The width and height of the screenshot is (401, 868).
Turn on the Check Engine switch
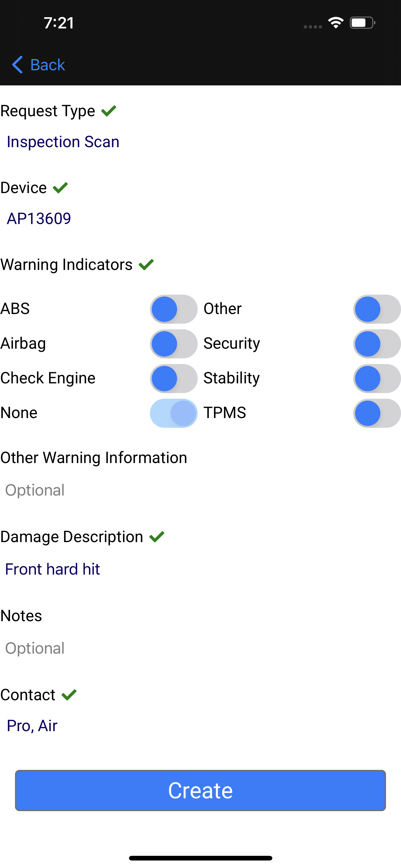point(174,378)
